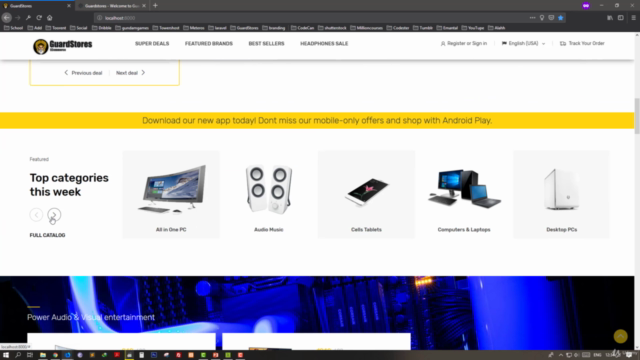Open Cells Tablets category
The width and height of the screenshot is (640, 360).
pos(366,194)
